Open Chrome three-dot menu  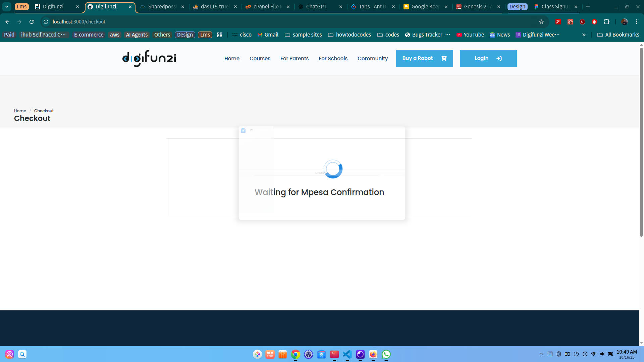click(x=637, y=22)
